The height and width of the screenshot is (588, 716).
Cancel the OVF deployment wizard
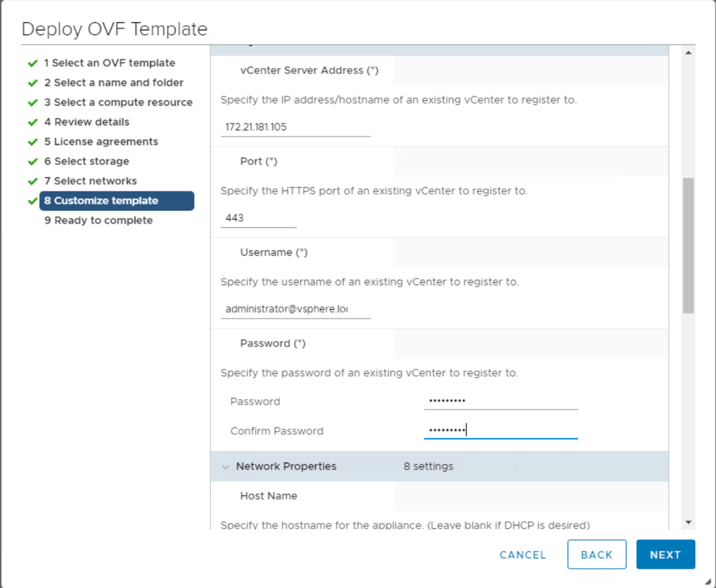point(523,555)
